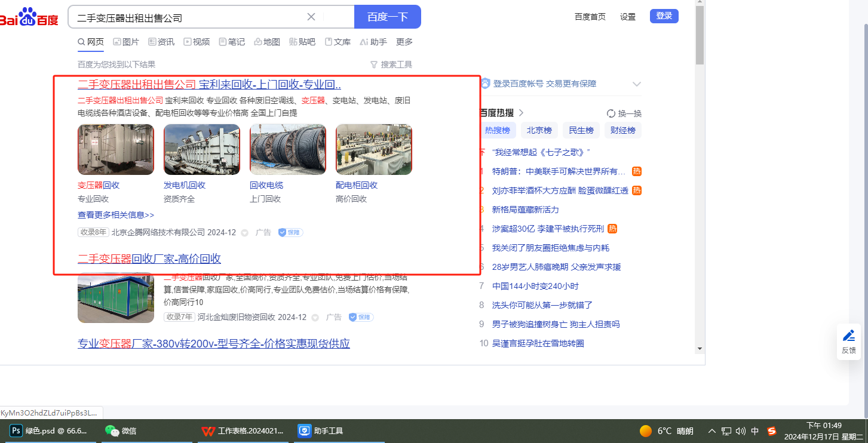Expand the 更多 tab menu
This screenshot has width=868, height=443.
pos(404,42)
